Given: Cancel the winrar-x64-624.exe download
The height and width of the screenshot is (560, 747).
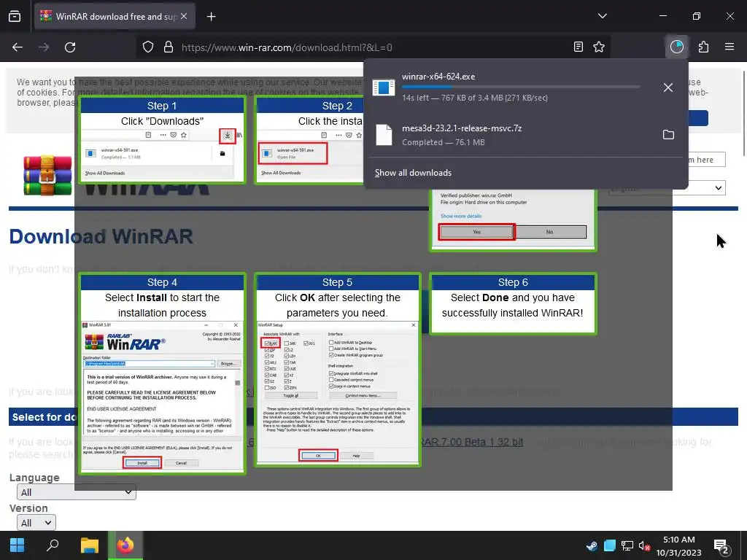Looking at the screenshot, I should click(668, 87).
